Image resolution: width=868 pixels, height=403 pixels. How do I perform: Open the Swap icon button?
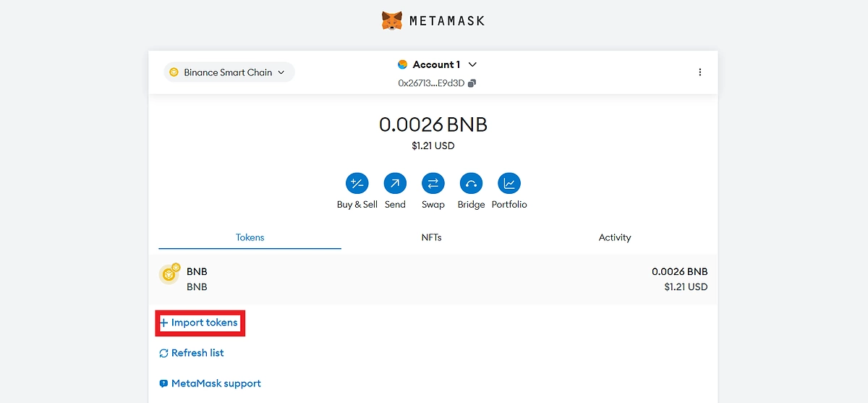pos(433,184)
